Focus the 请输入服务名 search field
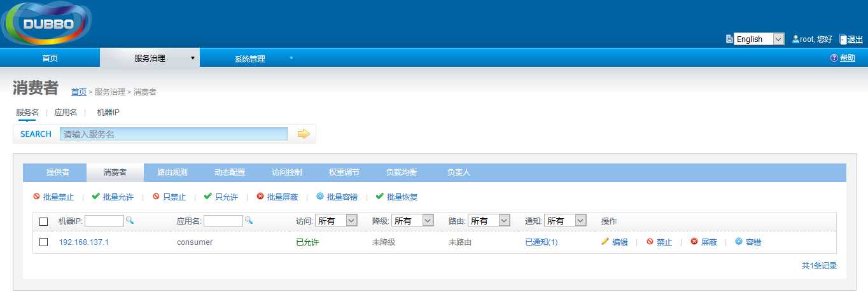The image size is (868, 292). click(x=174, y=134)
